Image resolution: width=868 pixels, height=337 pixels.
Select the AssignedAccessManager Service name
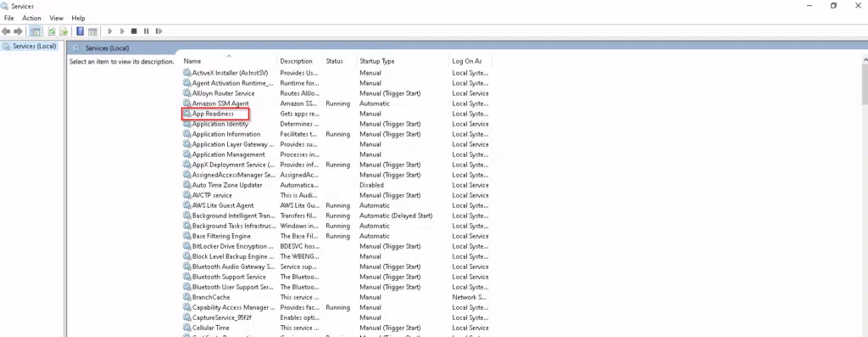click(x=234, y=175)
